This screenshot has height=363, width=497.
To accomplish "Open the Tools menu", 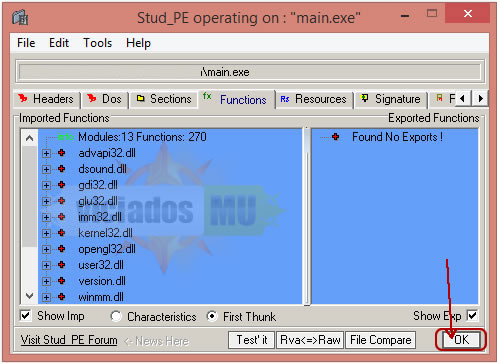I will point(98,43).
